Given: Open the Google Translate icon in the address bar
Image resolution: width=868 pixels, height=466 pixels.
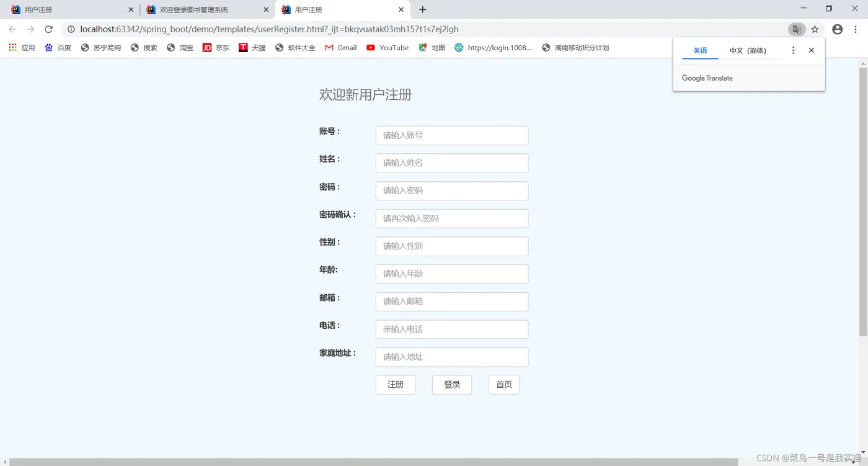Looking at the screenshot, I should point(797,29).
